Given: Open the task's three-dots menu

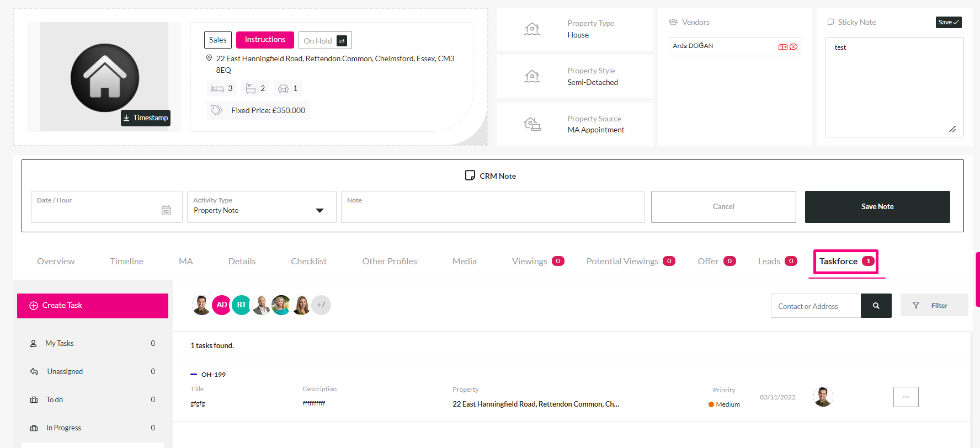Looking at the screenshot, I should click(906, 397).
